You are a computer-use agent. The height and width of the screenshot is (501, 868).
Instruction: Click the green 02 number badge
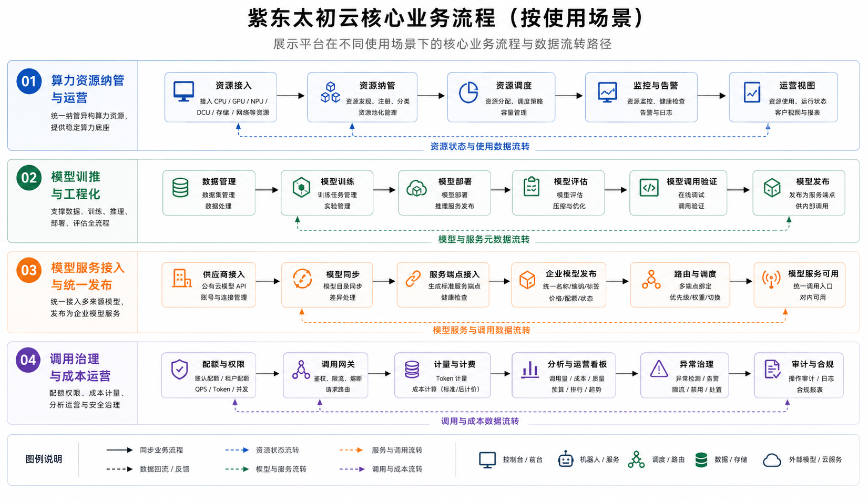29,178
